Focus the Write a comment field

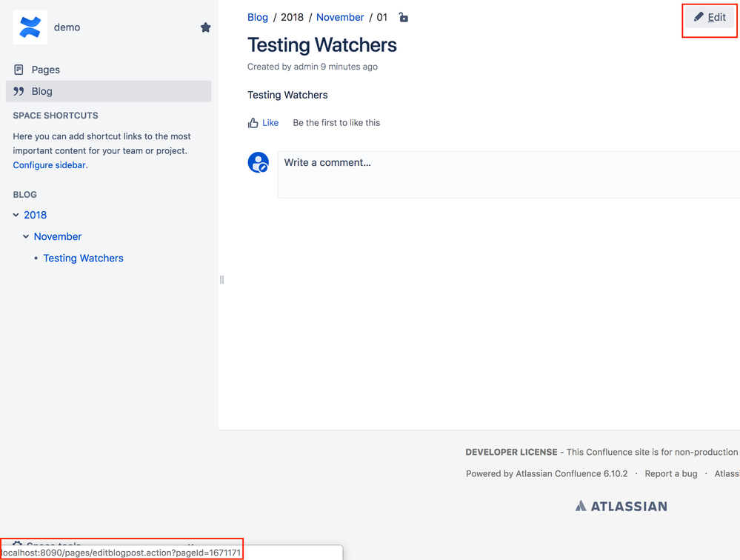coord(509,175)
